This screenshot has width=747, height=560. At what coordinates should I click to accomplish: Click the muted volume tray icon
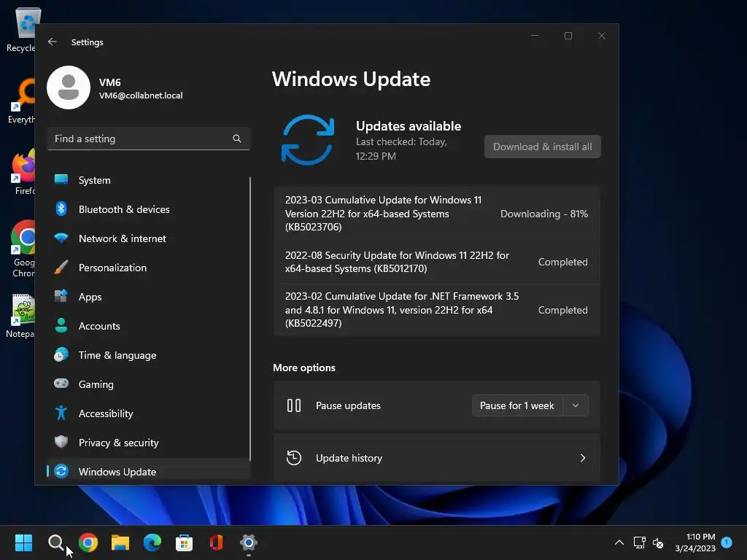pos(659,542)
